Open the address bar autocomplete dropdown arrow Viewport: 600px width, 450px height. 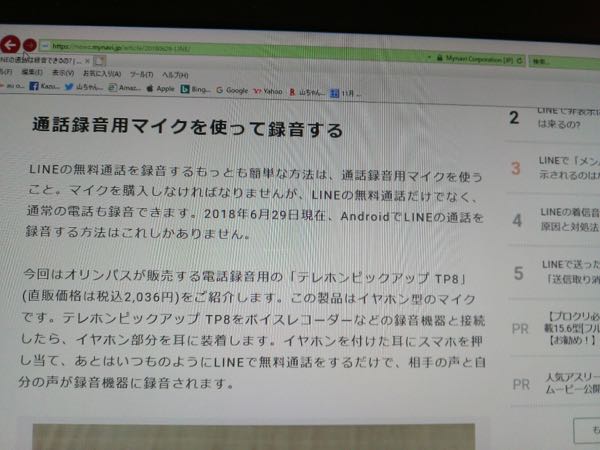429,58
